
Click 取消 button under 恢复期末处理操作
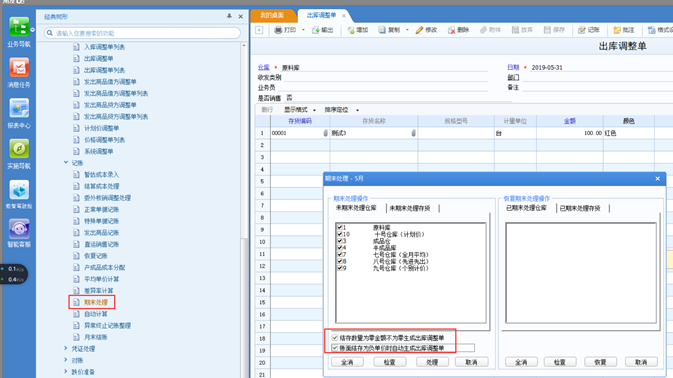click(x=641, y=362)
